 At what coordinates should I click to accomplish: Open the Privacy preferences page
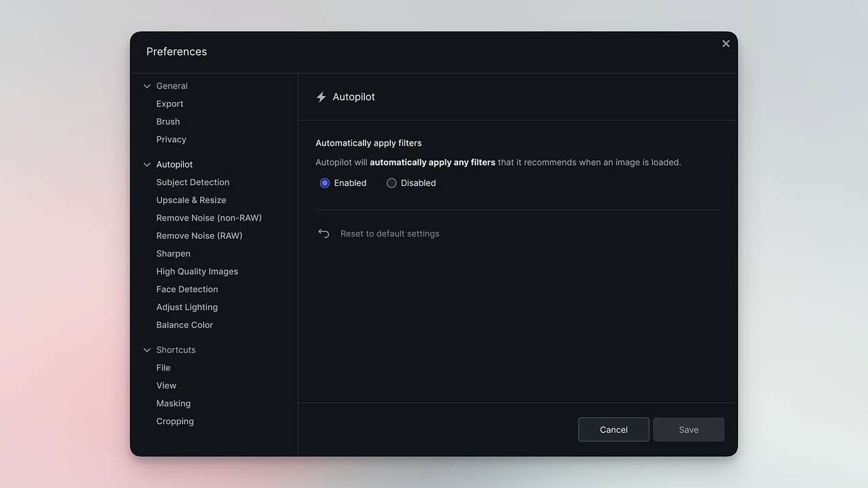171,139
